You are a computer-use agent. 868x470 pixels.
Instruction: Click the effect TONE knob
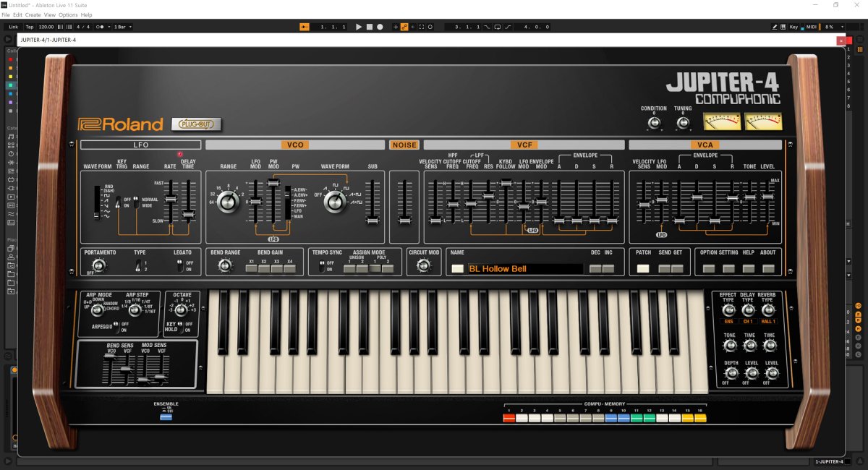tap(730, 346)
